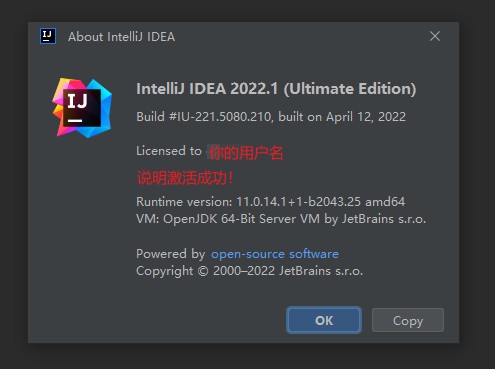Image resolution: width=495 pixels, height=369 pixels.
Task: Click the IntelliJ IDEA 2022.1 Ultimate Edition heading
Action: point(276,89)
